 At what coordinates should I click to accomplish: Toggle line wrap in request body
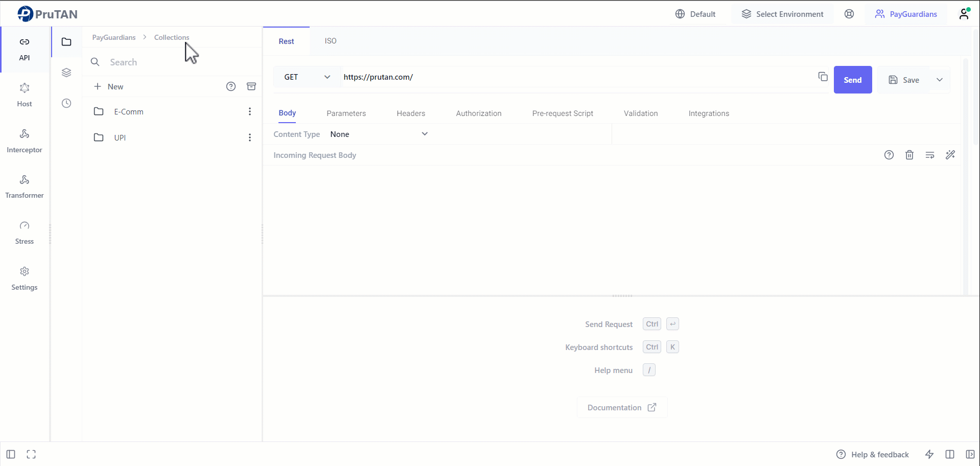click(x=930, y=155)
